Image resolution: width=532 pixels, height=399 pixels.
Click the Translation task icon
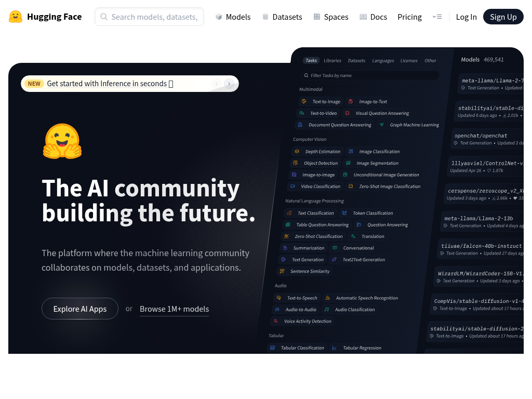[353, 236]
